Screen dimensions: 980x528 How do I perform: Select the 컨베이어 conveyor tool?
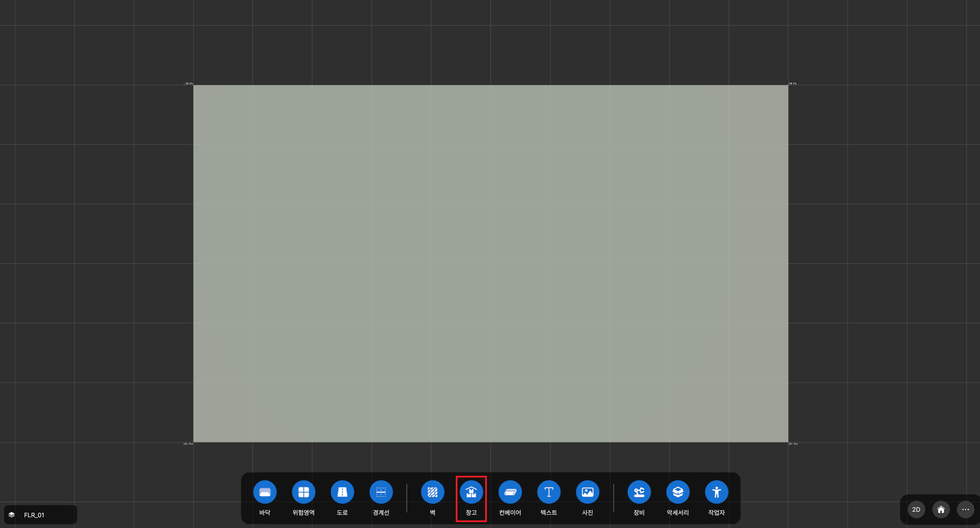[x=510, y=491]
